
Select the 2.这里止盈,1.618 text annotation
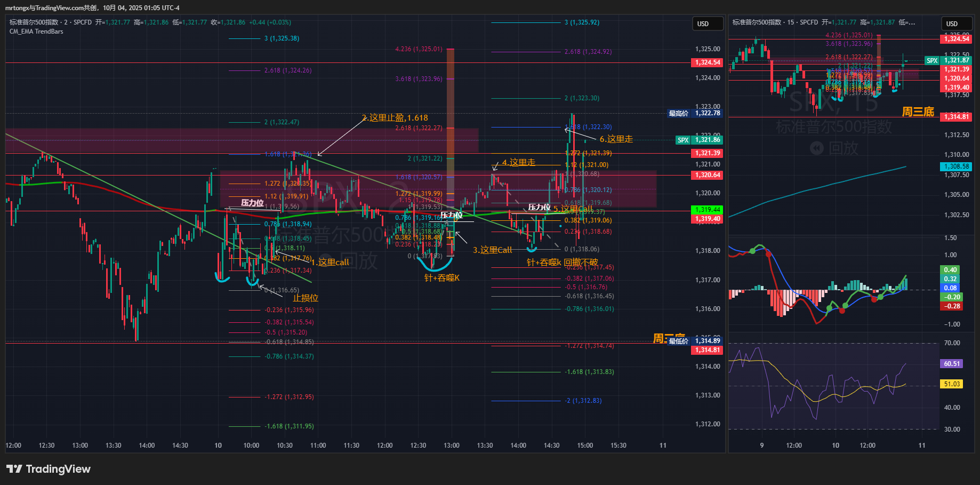coord(395,118)
